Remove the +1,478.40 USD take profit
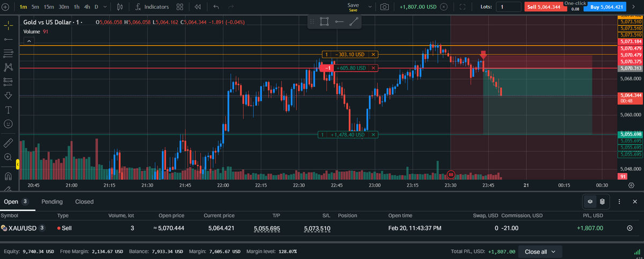This screenshot has height=259, width=644. coord(374,135)
